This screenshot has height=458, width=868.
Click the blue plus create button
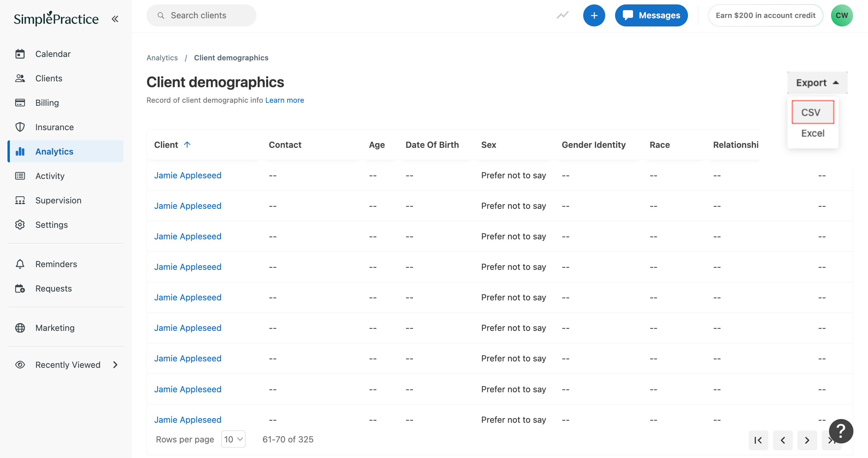(594, 15)
